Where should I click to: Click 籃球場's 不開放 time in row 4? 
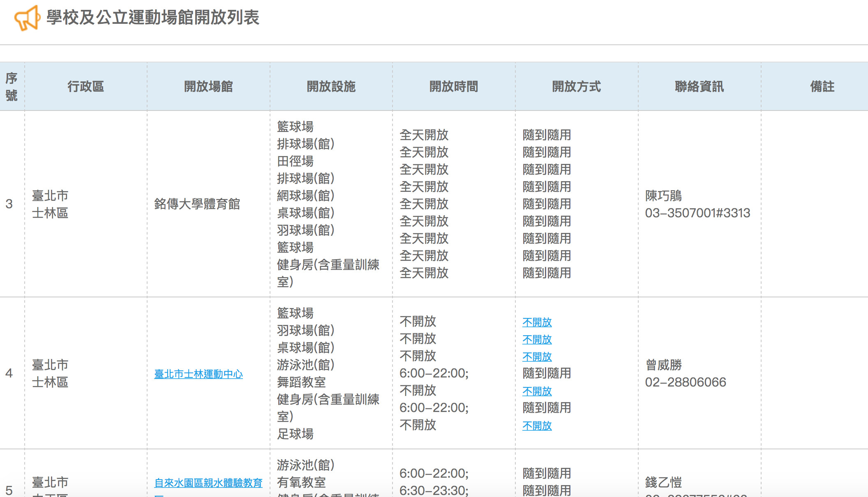pyautogui.click(x=418, y=321)
